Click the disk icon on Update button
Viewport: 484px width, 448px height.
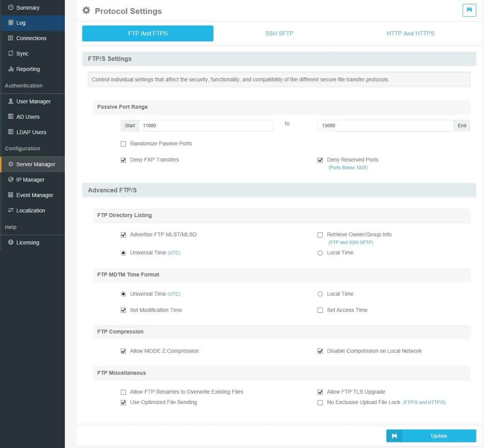click(394, 436)
